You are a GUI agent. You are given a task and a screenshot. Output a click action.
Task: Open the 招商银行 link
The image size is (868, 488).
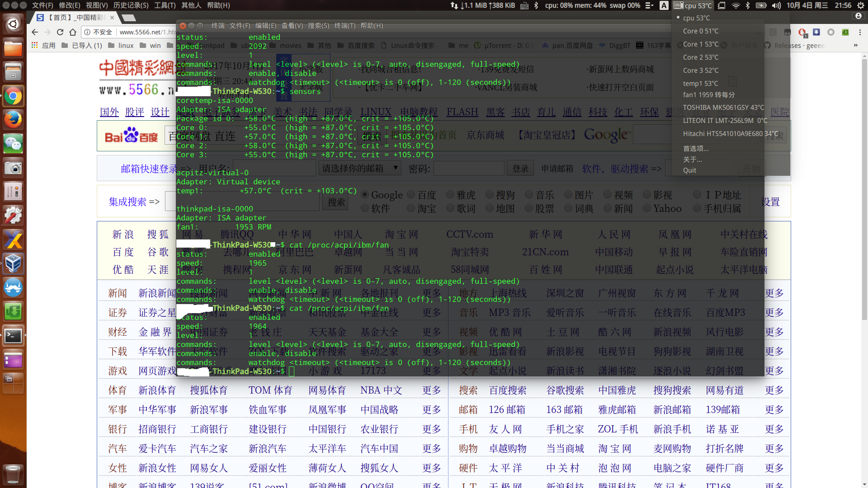point(157,429)
